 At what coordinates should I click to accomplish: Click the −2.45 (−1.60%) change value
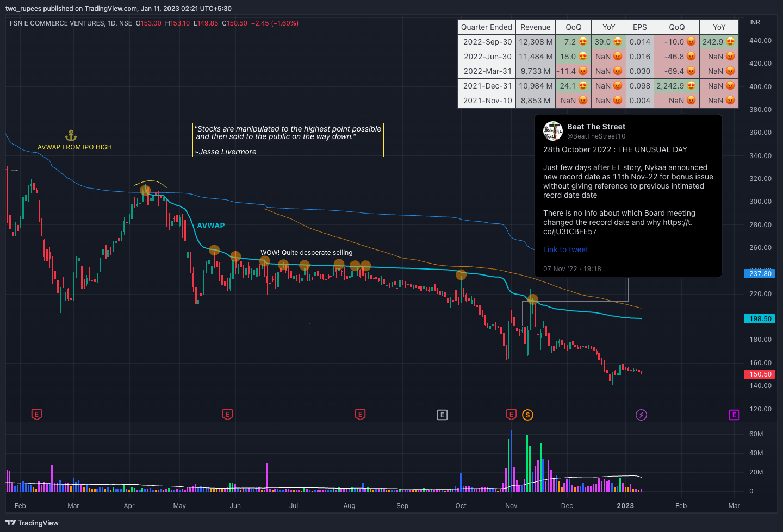click(275, 23)
